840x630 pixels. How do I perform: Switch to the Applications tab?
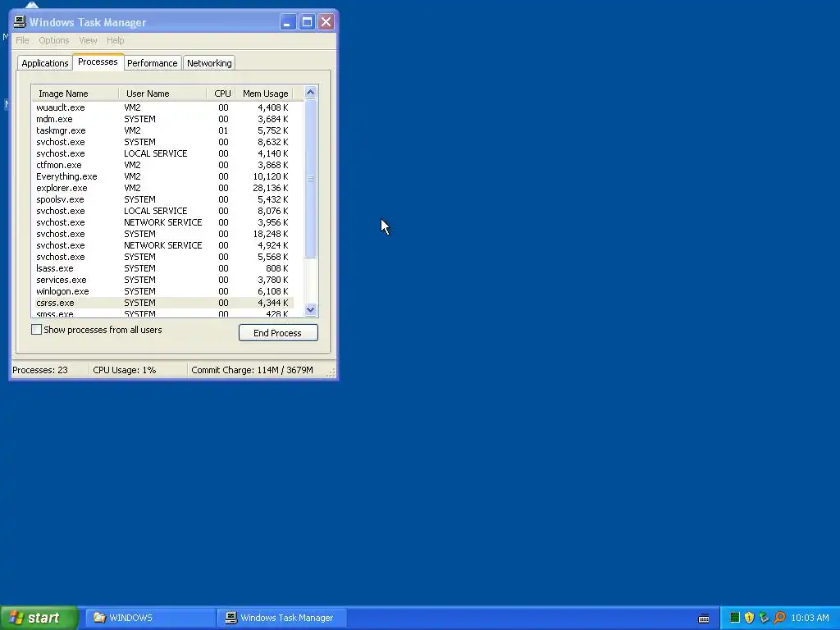(45, 62)
